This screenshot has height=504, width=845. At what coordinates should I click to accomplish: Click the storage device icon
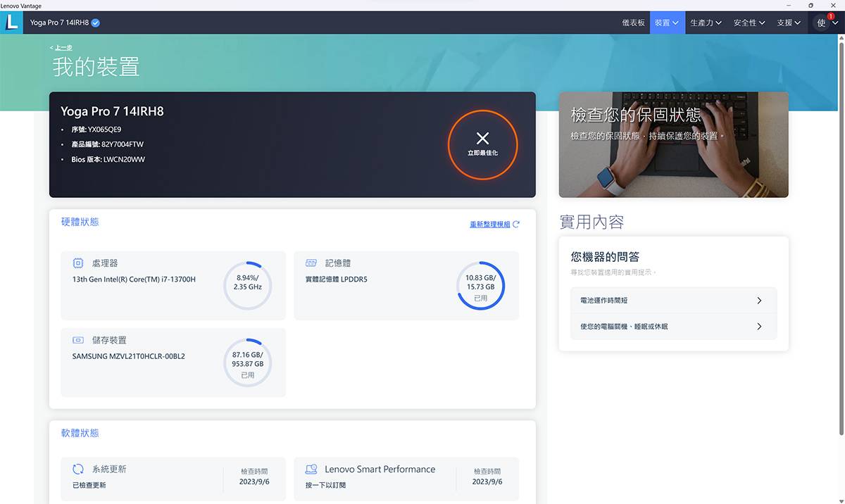78,340
